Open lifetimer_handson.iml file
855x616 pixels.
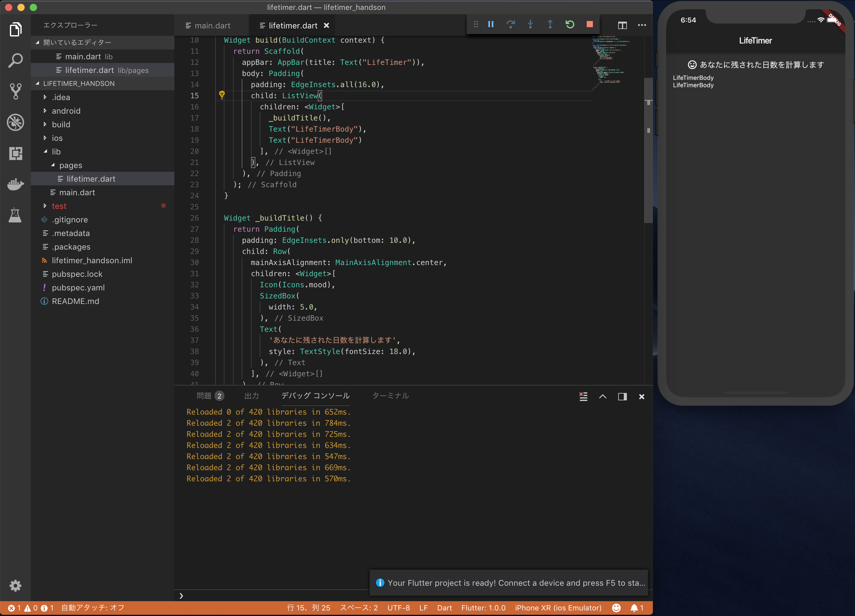tap(103, 260)
